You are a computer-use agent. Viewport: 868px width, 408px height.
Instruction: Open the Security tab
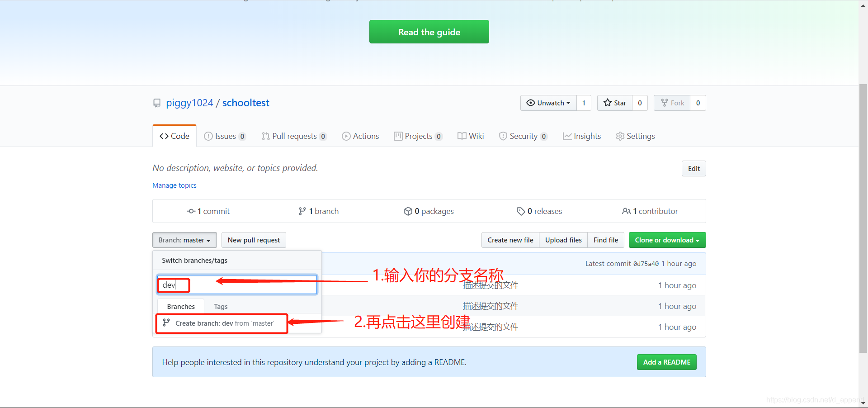[x=524, y=136]
